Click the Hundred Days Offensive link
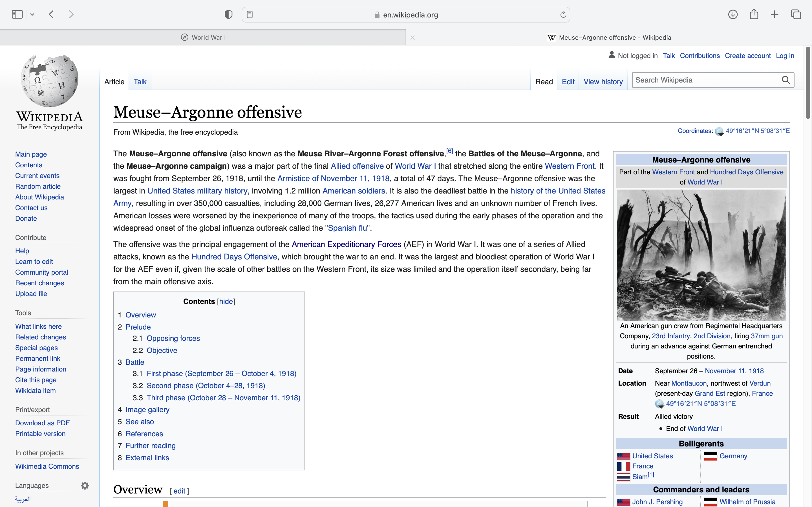 click(x=234, y=257)
